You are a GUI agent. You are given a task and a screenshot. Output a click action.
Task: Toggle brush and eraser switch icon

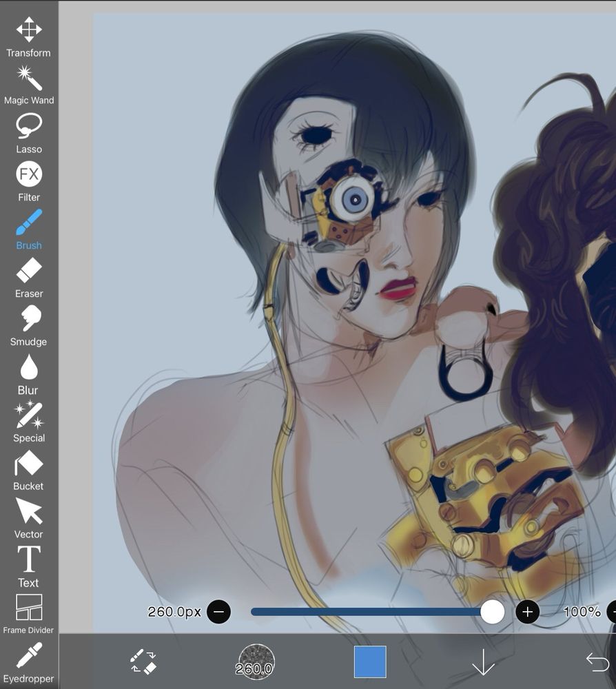coord(144,661)
